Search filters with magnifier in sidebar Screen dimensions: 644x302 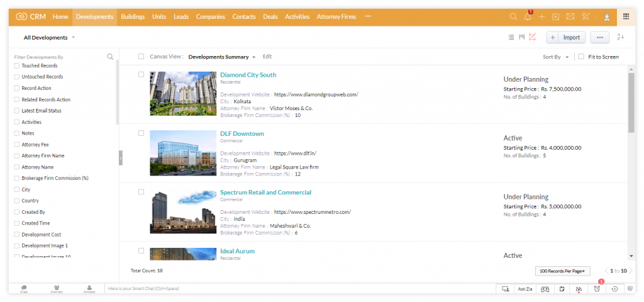click(110, 57)
